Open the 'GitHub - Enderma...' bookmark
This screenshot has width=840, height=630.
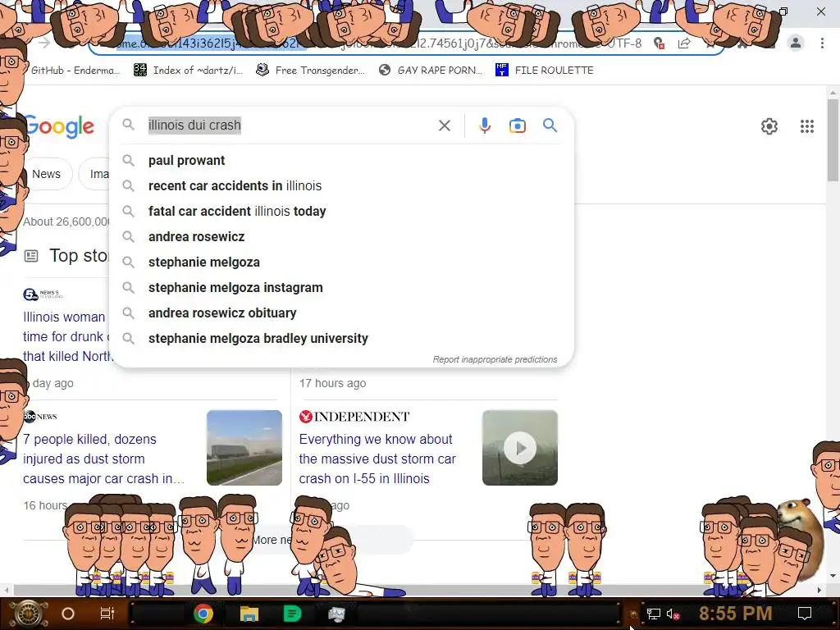[x=75, y=71]
